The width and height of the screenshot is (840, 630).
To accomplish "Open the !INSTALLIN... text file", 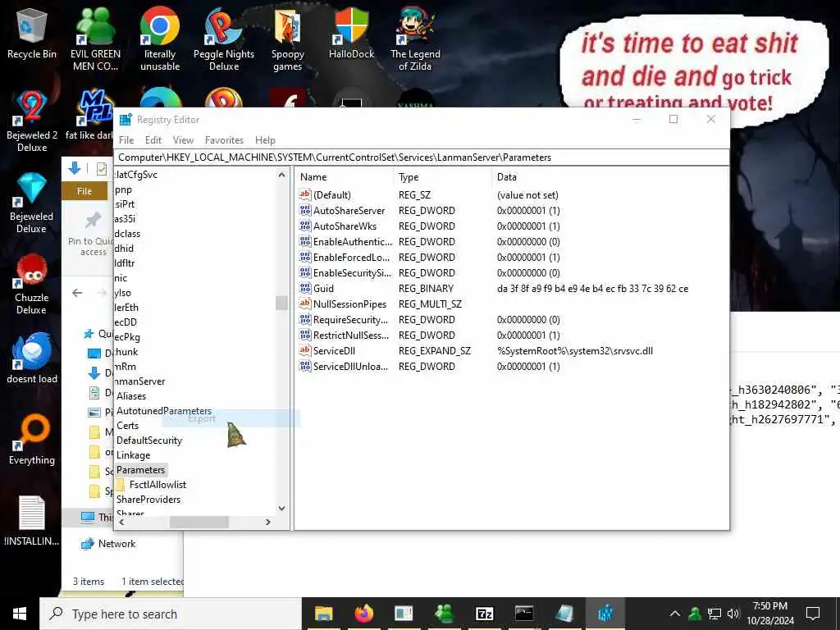I will pyautogui.click(x=32, y=521).
